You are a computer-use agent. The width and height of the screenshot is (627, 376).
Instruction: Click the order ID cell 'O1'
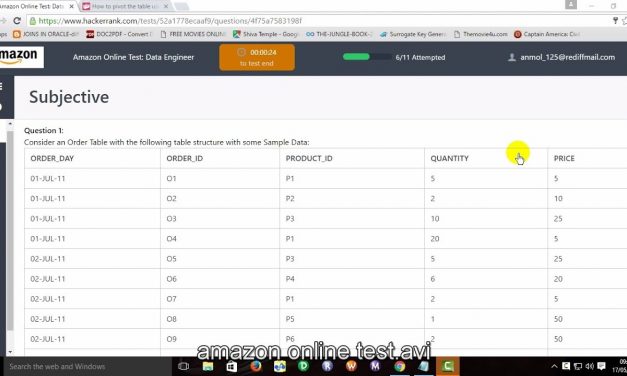(x=171, y=178)
